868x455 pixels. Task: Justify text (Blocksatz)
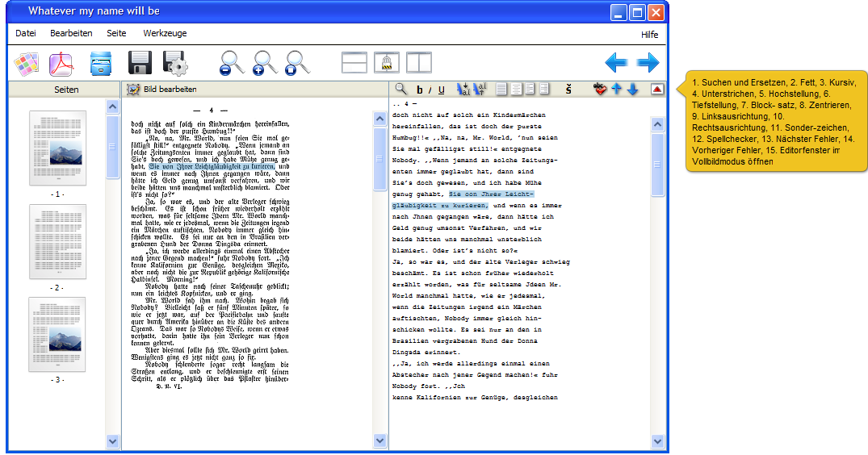[x=501, y=89]
